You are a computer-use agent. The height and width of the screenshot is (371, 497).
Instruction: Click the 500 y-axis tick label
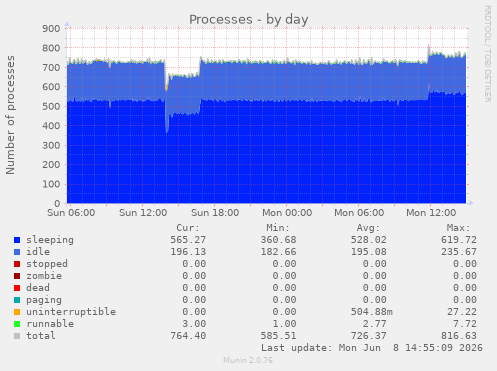pyautogui.click(x=51, y=106)
